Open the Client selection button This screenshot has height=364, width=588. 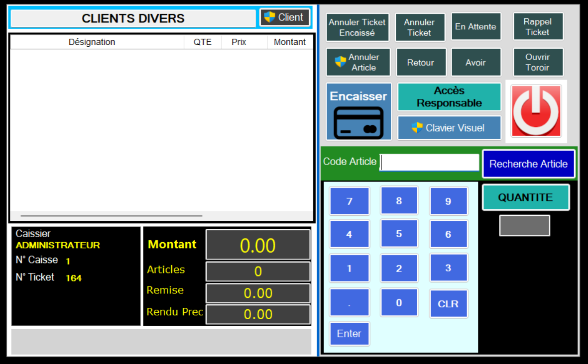pyautogui.click(x=285, y=17)
